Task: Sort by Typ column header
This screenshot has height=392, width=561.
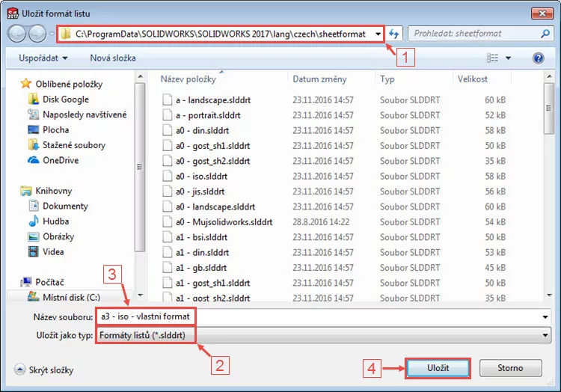Action: (x=387, y=79)
